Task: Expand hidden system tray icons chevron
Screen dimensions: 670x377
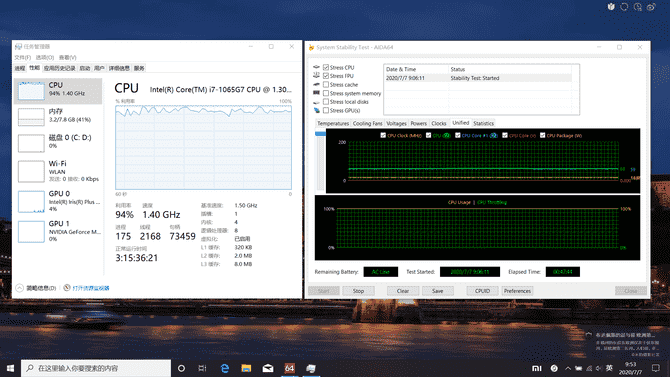Action: tap(568, 368)
